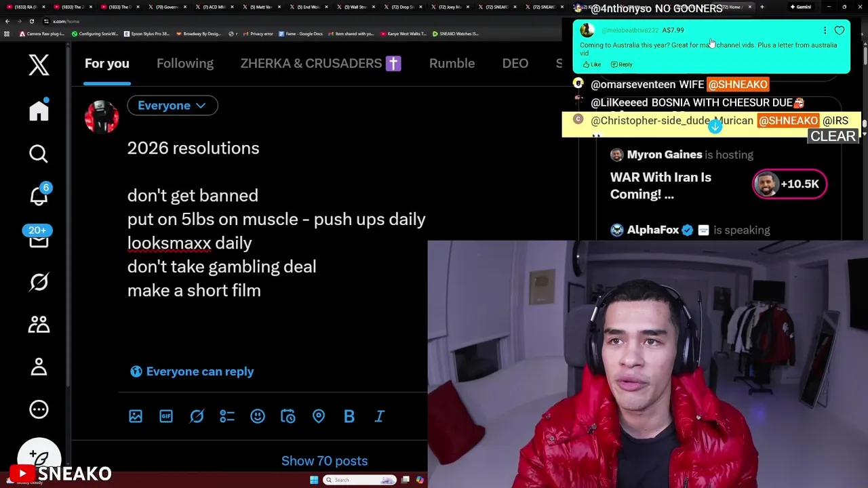Open Grok icon in left sidebar
The width and height of the screenshot is (868, 488).
click(39, 281)
